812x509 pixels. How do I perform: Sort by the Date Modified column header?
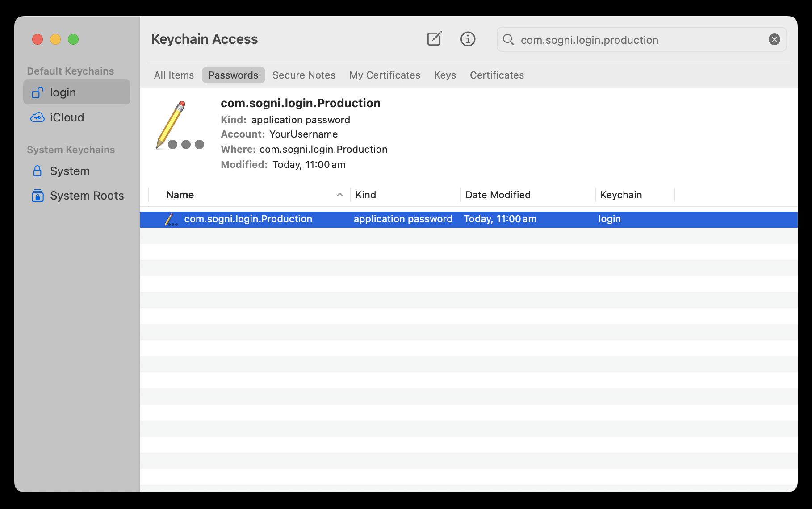(498, 195)
